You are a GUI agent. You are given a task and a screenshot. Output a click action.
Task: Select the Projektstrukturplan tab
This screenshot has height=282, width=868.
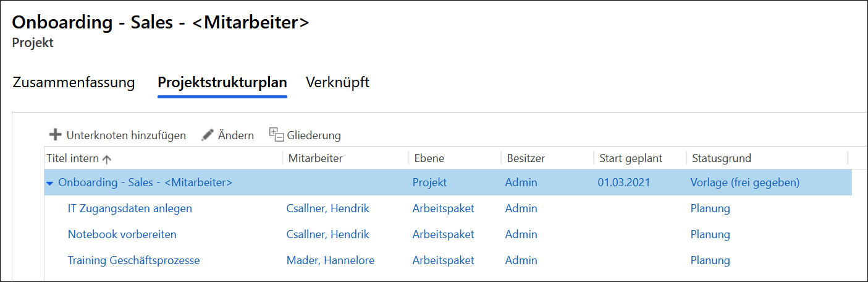point(222,83)
